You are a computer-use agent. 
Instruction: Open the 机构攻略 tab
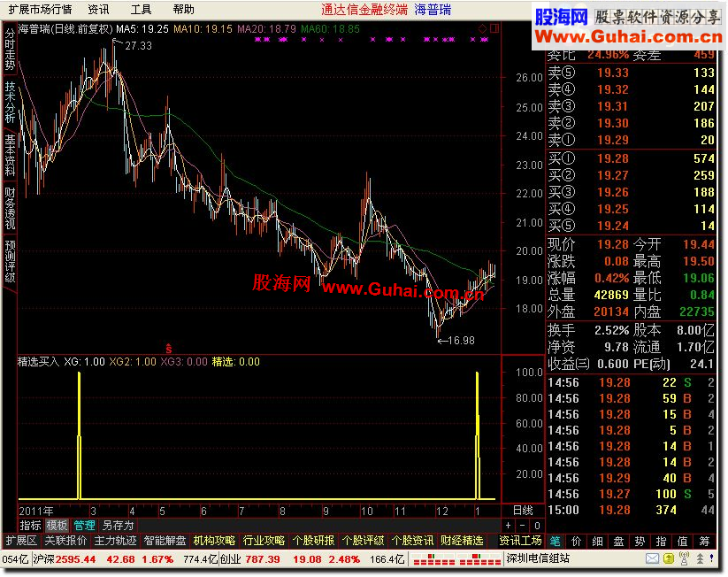click(x=214, y=541)
